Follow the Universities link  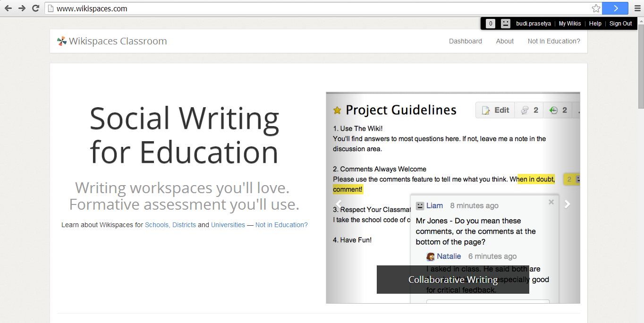(x=228, y=225)
